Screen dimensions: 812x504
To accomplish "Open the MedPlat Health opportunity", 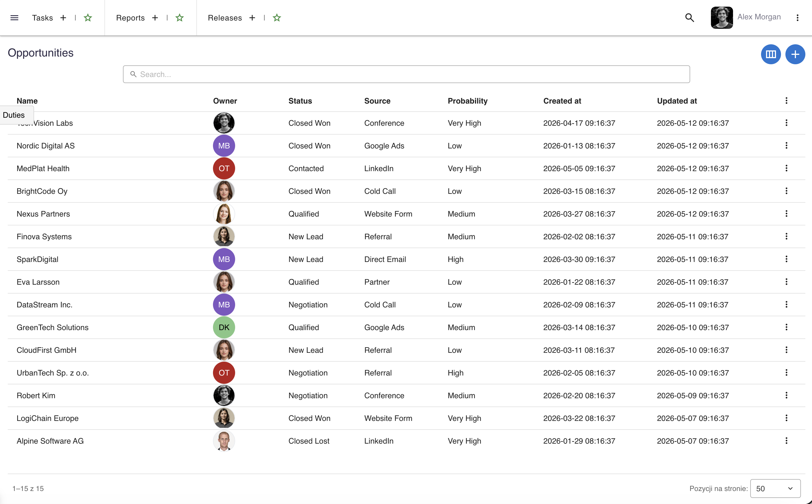I will tap(43, 168).
